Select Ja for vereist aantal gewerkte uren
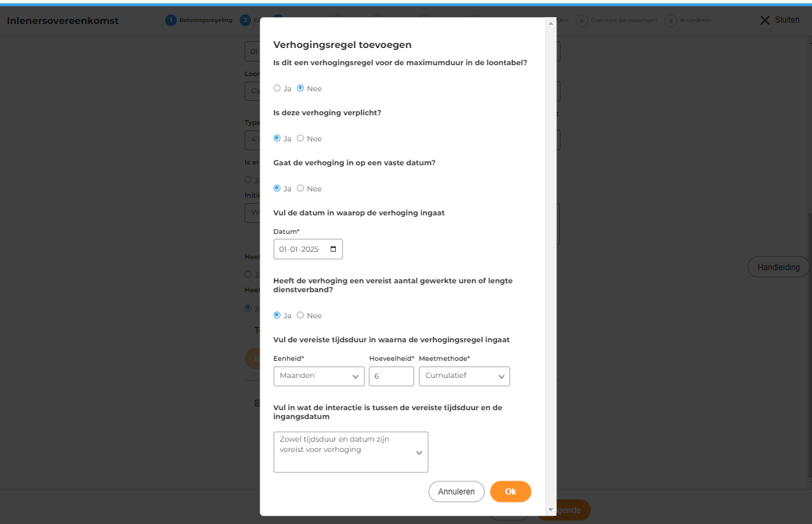Viewport: 812px width, 524px height. click(x=277, y=315)
